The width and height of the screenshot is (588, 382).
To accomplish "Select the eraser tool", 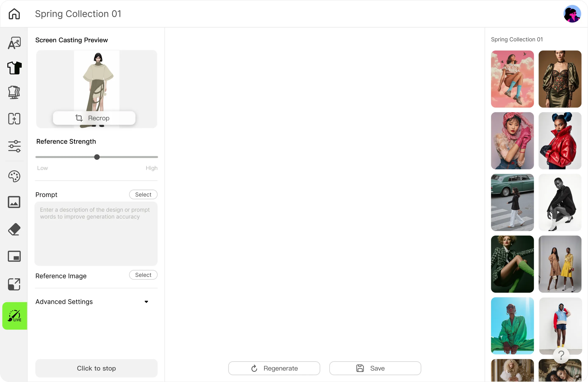I will [14, 229].
